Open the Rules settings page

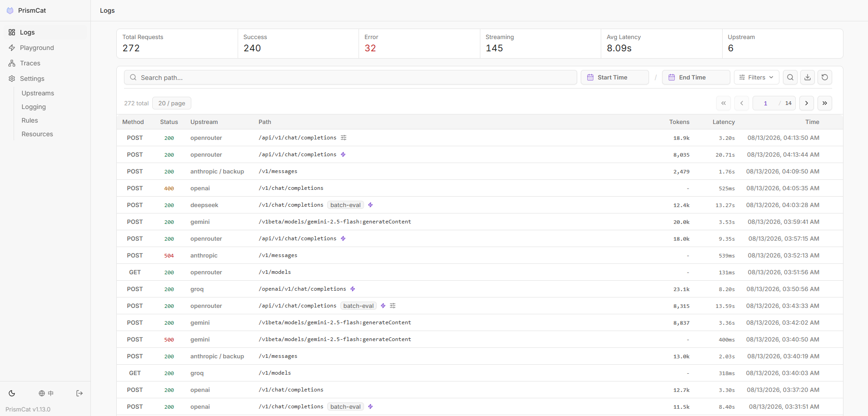pyautogui.click(x=30, y=120)
